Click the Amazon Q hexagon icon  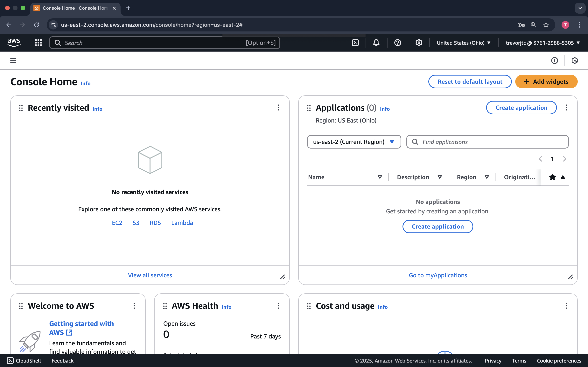coord(575,60)
